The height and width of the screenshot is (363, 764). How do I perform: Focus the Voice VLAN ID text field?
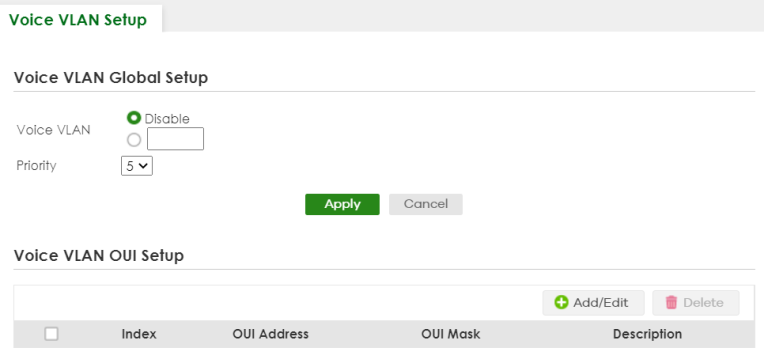click(175, 139)
